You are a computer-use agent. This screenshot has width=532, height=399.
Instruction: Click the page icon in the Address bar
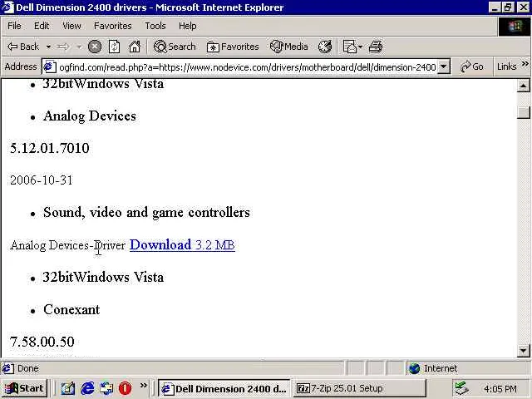49,66
